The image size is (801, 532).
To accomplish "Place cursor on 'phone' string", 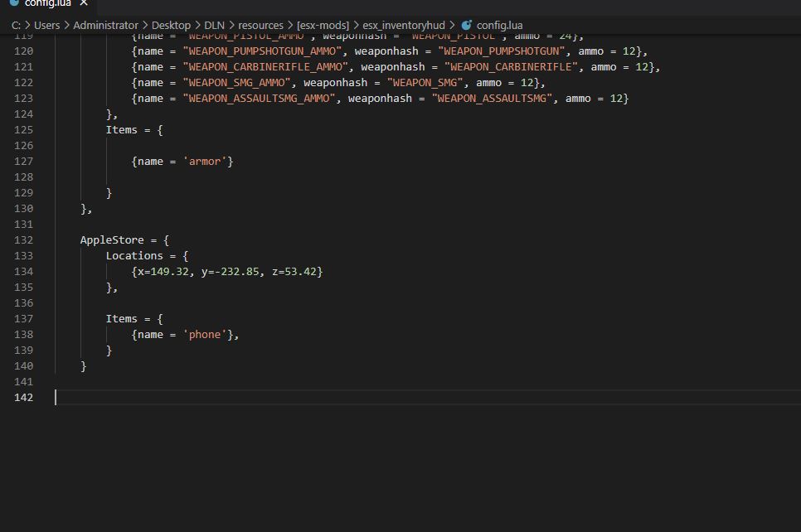I will (205, 335).
